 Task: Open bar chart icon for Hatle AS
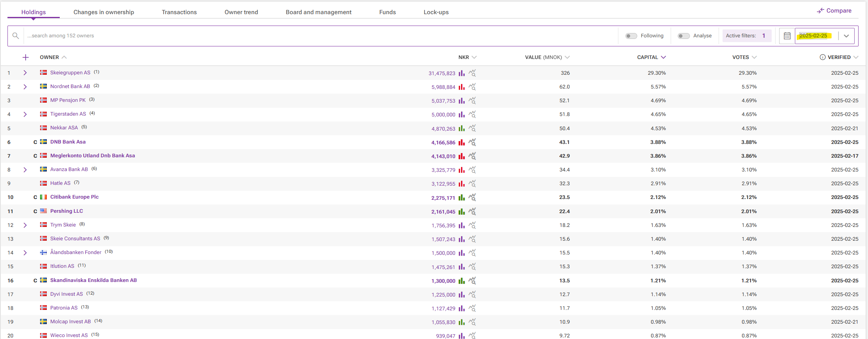(462, 184)
